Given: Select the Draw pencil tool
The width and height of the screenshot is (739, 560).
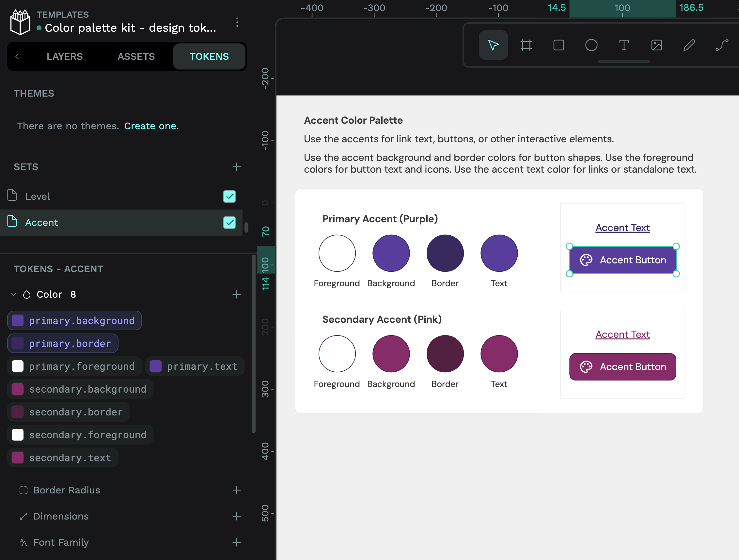Looking at the screenshot, I should [689, 45].
